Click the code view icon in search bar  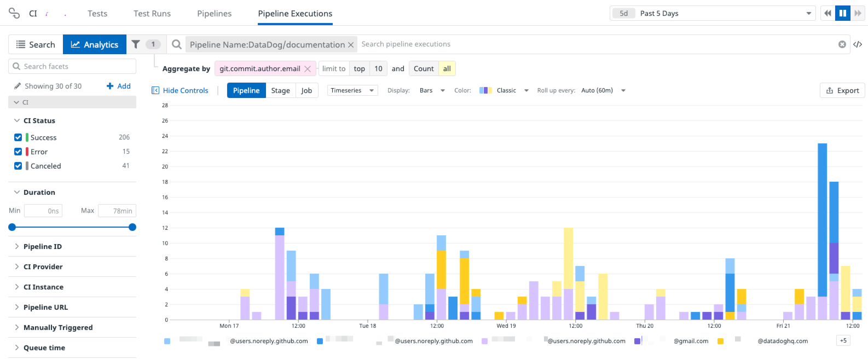click(858, 44)
